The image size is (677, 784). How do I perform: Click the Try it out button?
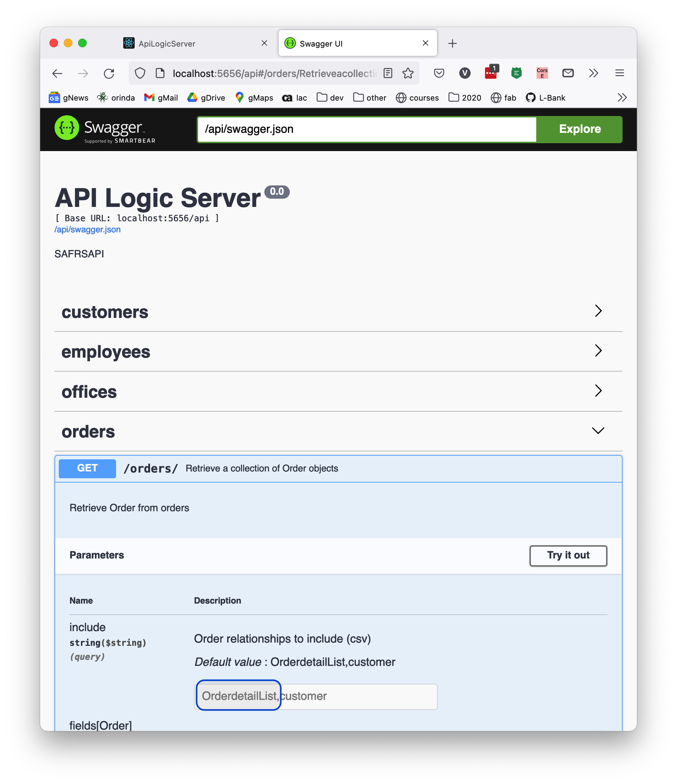[x=568, y=555]
